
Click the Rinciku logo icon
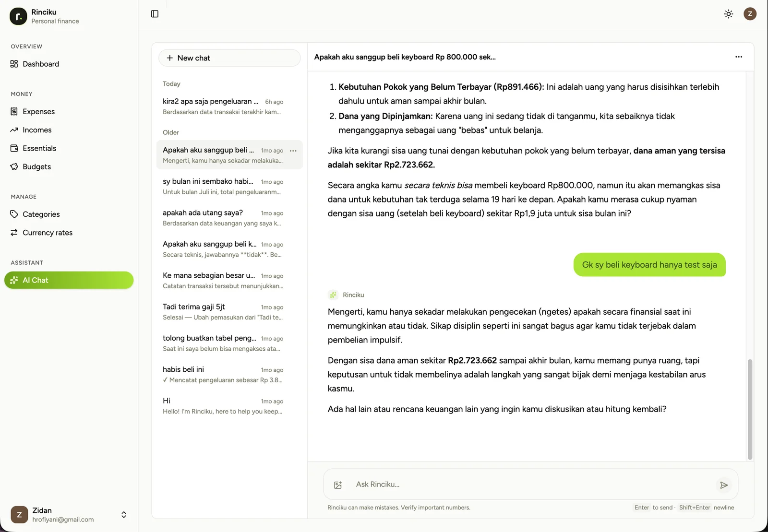pos(18,16)
